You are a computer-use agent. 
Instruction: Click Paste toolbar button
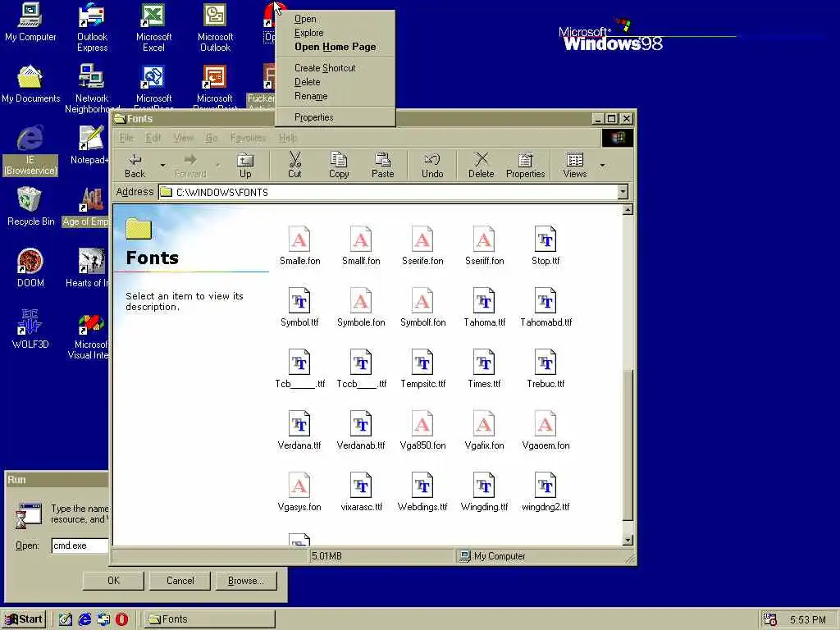tap(382, 165)
